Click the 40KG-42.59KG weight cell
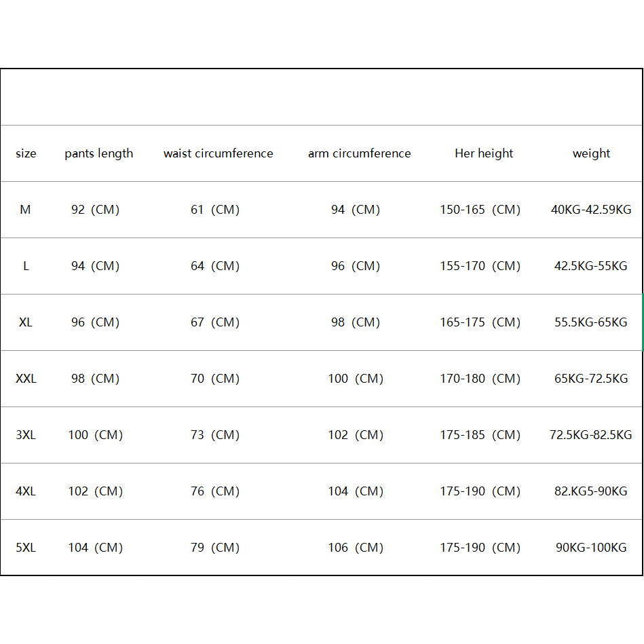 (x=591, y=210)
